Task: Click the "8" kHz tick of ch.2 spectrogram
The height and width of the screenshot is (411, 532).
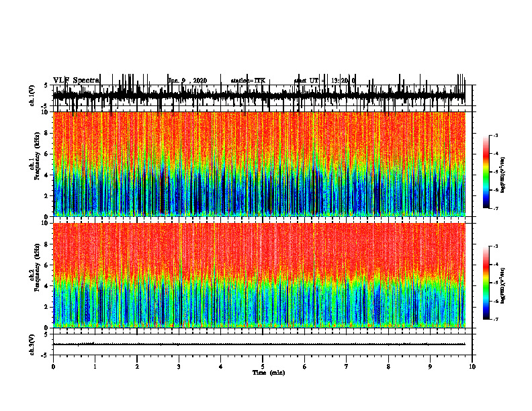Action: [46, 244]
